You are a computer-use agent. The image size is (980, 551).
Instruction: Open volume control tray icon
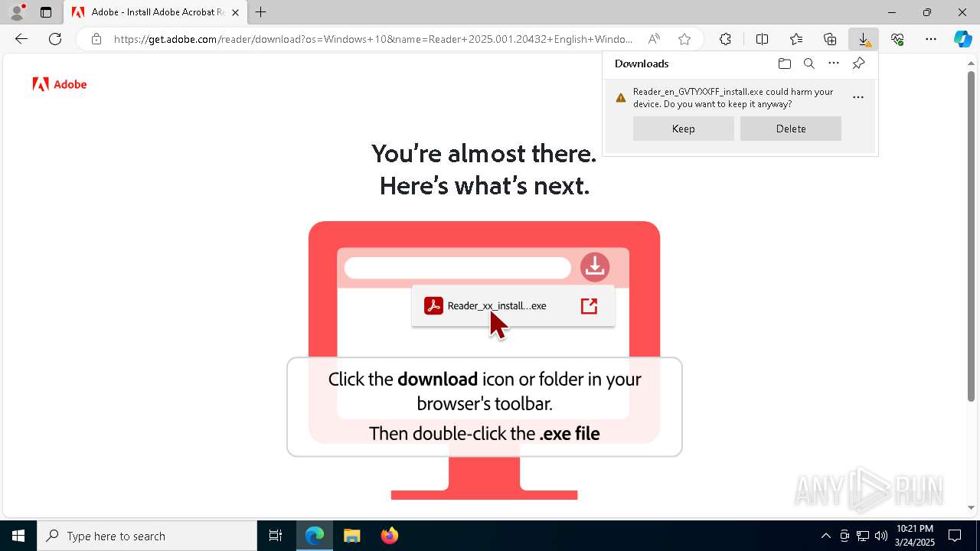(881, 536)
